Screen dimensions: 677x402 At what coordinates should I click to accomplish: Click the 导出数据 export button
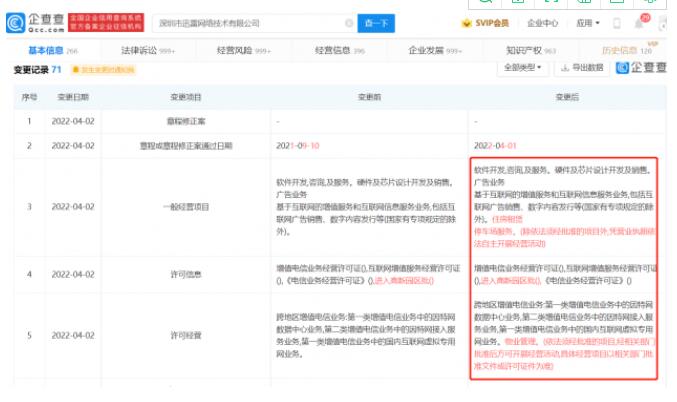click(x=582, y=68)
